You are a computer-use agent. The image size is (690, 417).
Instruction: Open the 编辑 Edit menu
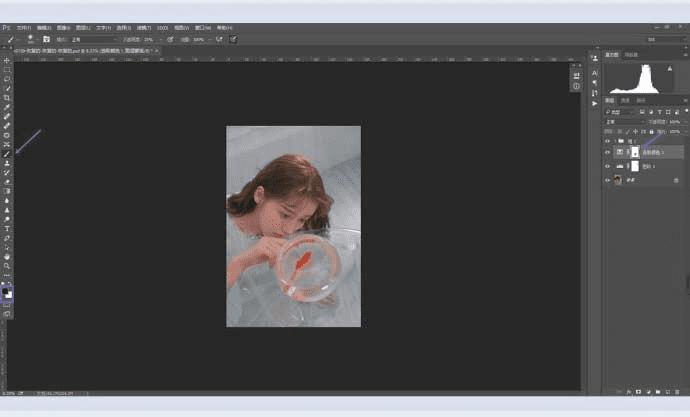tap(44, 28)
